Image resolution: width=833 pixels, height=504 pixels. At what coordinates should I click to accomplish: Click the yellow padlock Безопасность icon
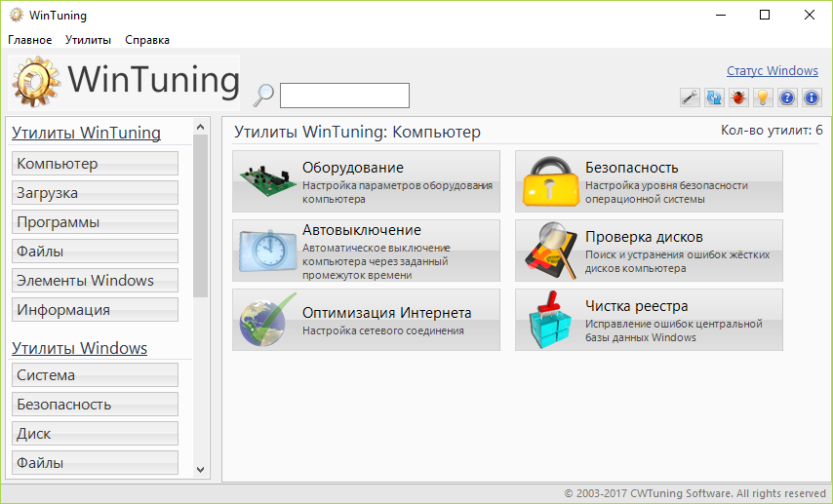(x=551, y=181)
